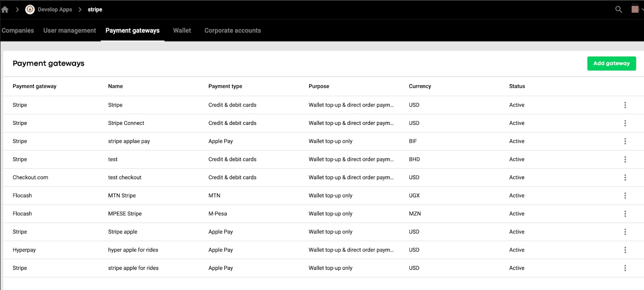Click the Develop Apps logo icon
The height and width of the screenshot is (290, 644).
pyautogui.click(x=30, y=10)
